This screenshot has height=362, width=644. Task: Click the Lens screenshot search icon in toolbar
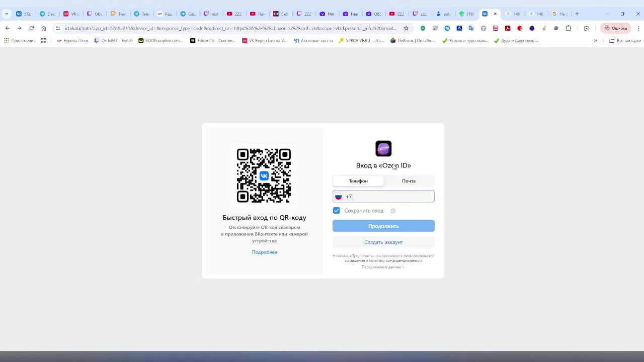[x=586, y=28]
